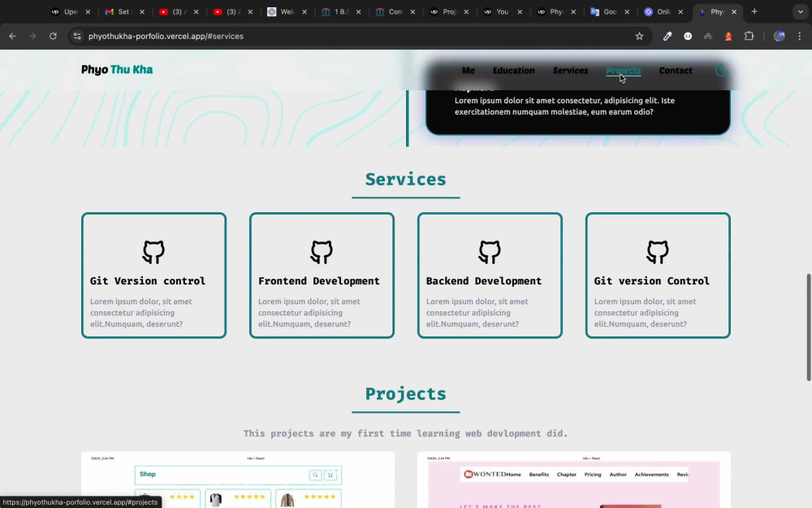Bookmark this page with the star icon

point(639,37)
